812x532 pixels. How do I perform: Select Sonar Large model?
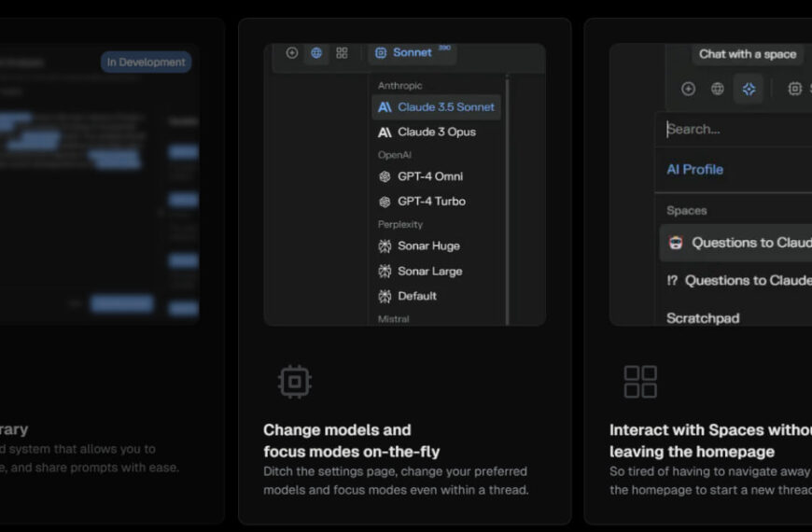coord(429,271)
